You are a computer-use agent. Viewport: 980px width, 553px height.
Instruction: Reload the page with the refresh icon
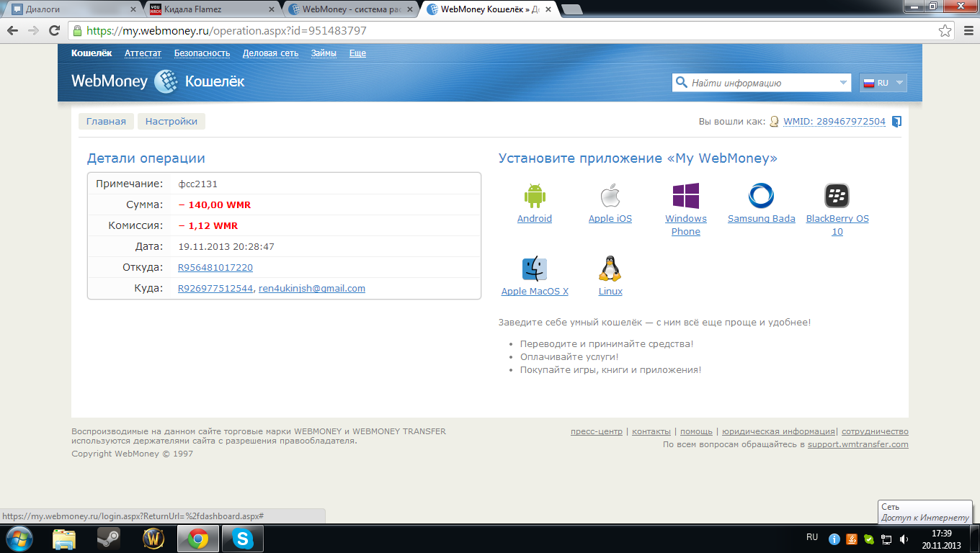[54, 31]
